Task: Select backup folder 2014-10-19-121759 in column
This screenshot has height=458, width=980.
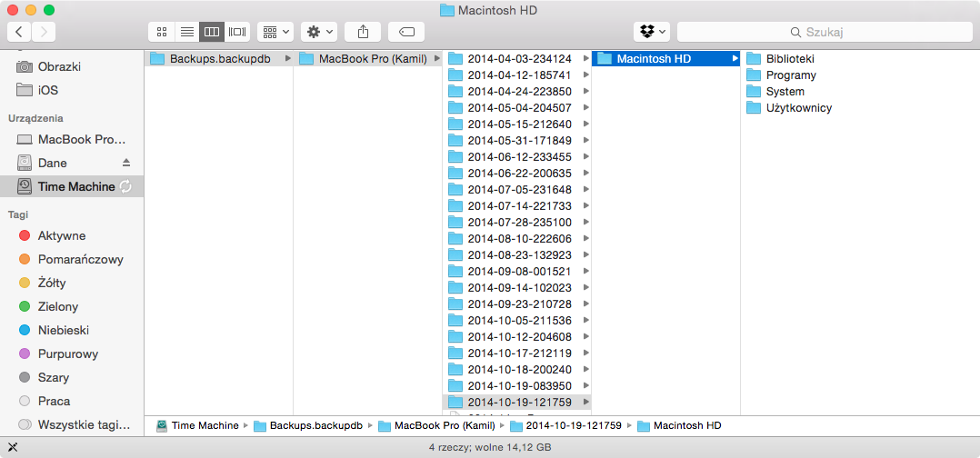Action: [517, 402]
